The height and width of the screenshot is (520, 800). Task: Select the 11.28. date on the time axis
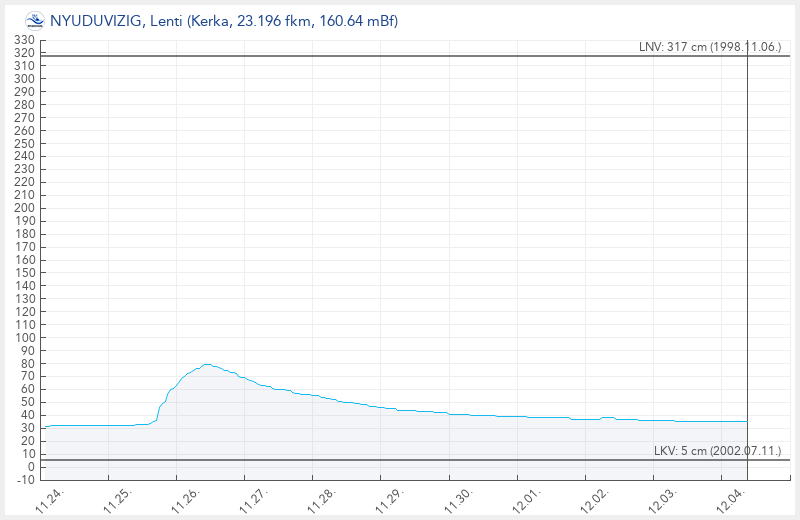(x=323, y=500)
